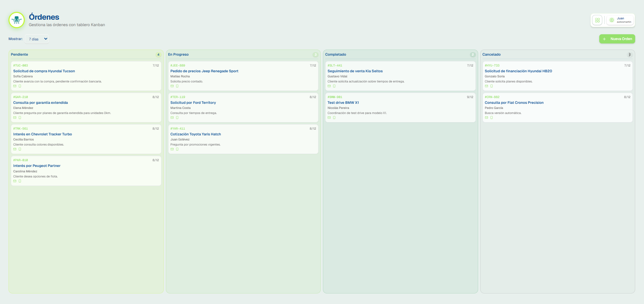
Task: Click phone icon on Test drive BMW X1 card
Action: (334, 118)
